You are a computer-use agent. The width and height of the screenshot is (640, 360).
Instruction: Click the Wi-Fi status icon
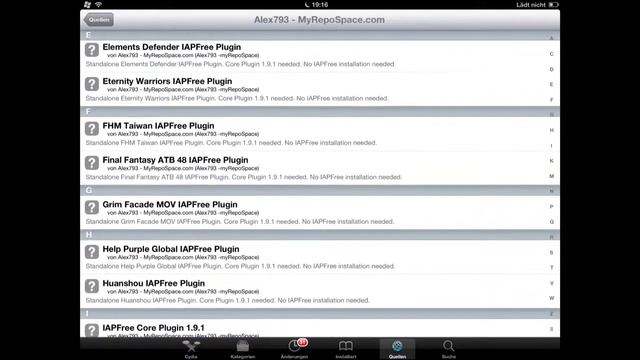[98, 4]
